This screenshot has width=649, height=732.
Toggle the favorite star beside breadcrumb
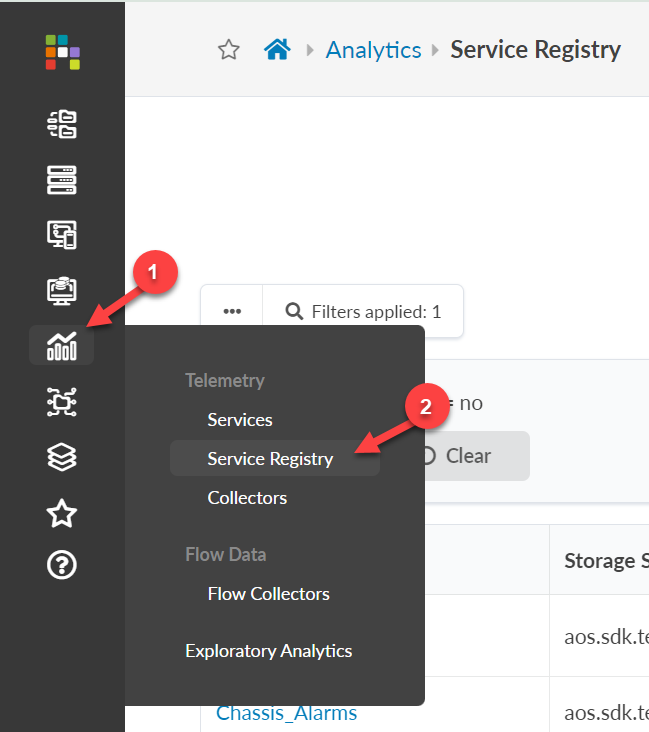click(x=229, y=50)
